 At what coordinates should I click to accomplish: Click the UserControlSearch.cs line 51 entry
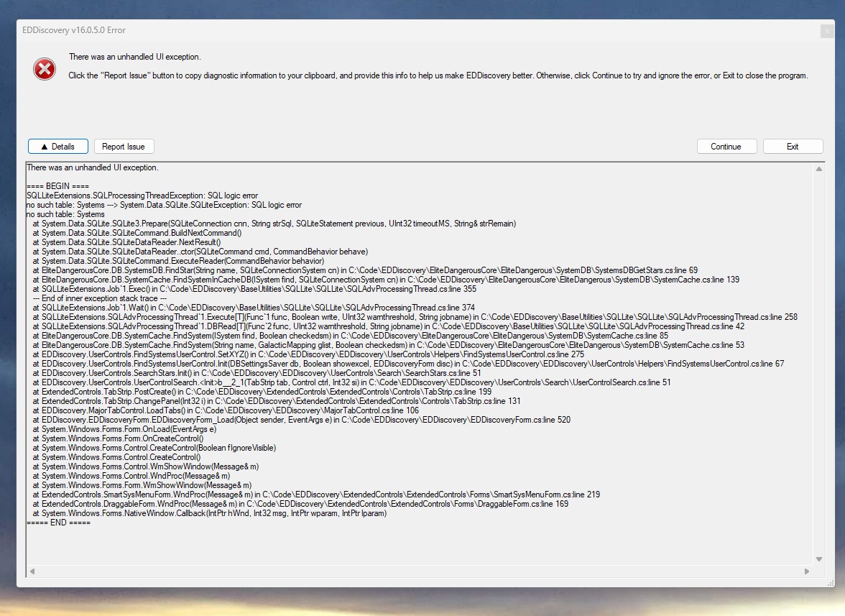tap(351, 382)
